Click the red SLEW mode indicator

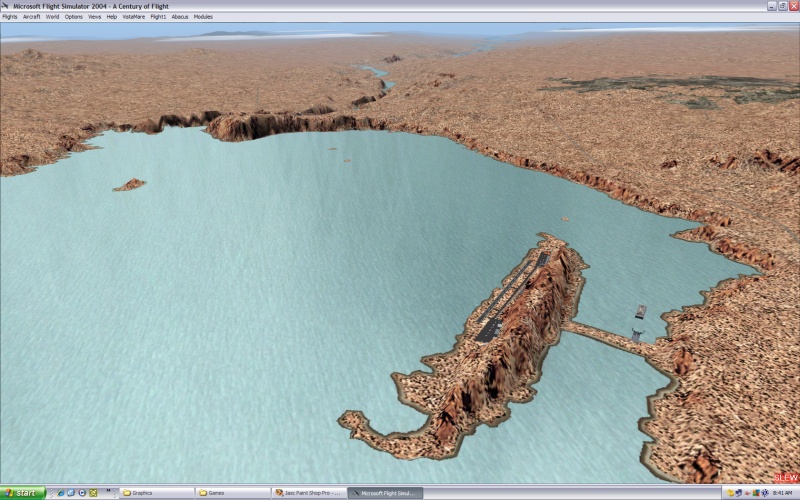click(x=786, y=478)
